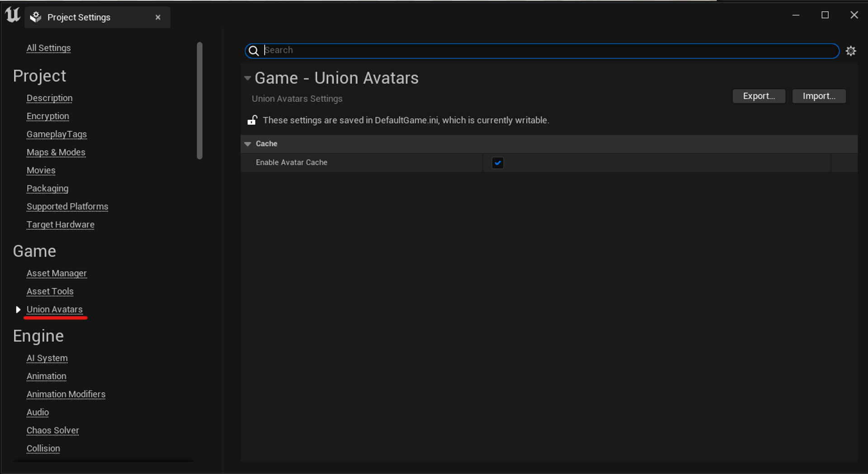Screen dimensions: 868x474
Task: Close the Project Settings tab
Action: tap(158, 17)
